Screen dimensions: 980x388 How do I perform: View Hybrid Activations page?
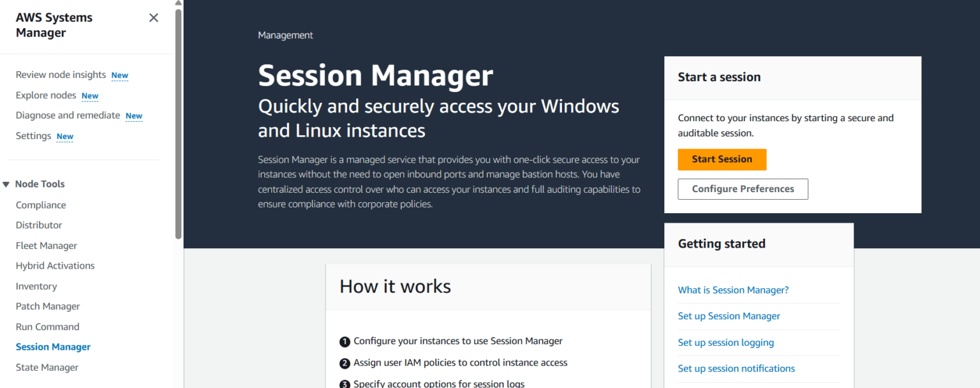click(x=55, y=265)
